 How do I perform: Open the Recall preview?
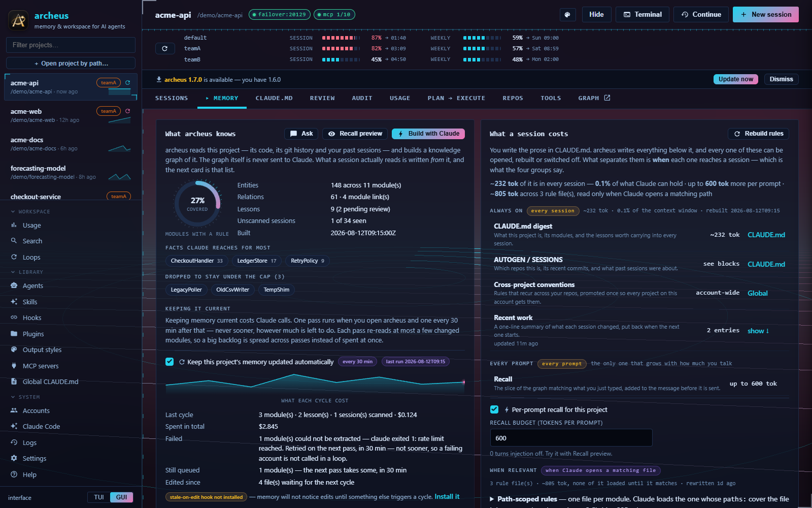pos(355,134)
